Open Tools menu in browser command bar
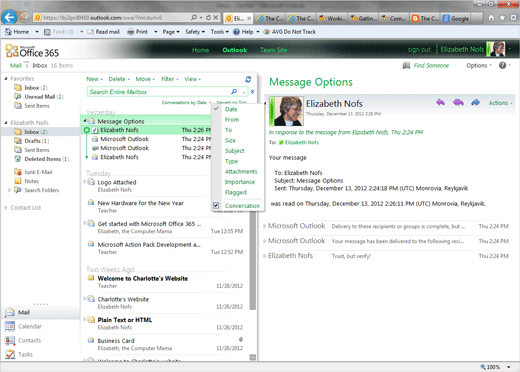This screenshot has width=520, height=372. tap(219, 32)
